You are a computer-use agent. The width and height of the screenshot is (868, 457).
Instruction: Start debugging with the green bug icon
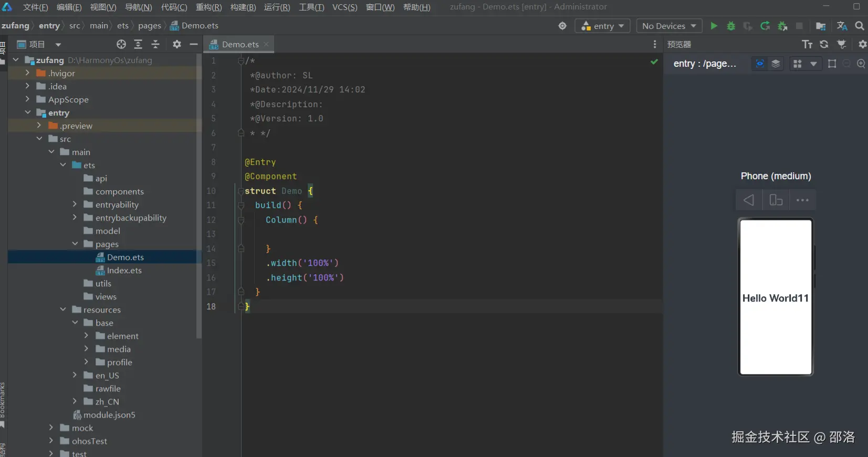tap(730, 26)
